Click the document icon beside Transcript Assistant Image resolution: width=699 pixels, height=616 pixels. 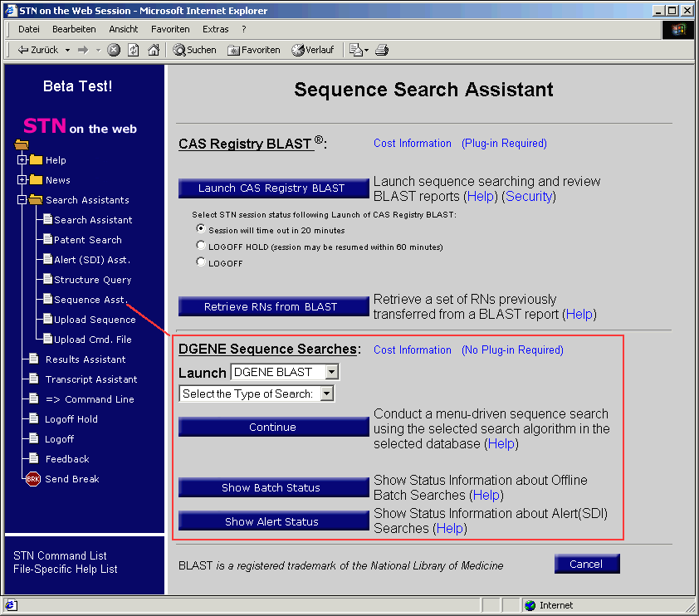[x=33, y=379]
